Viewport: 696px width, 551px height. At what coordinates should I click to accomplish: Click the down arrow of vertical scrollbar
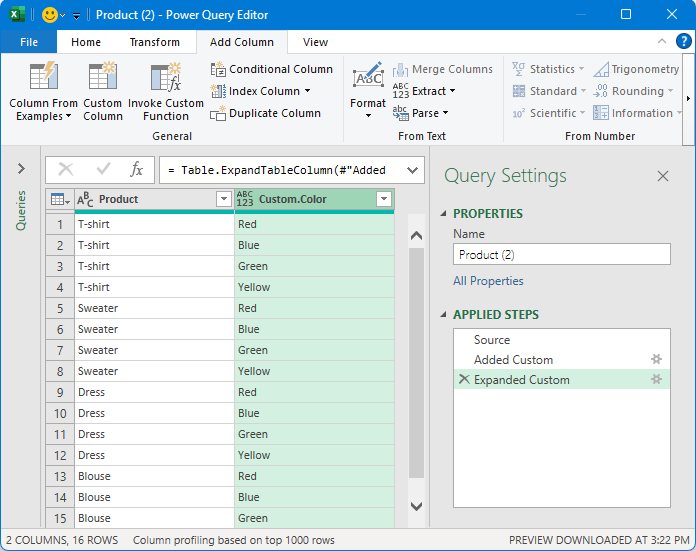point(417,507)
